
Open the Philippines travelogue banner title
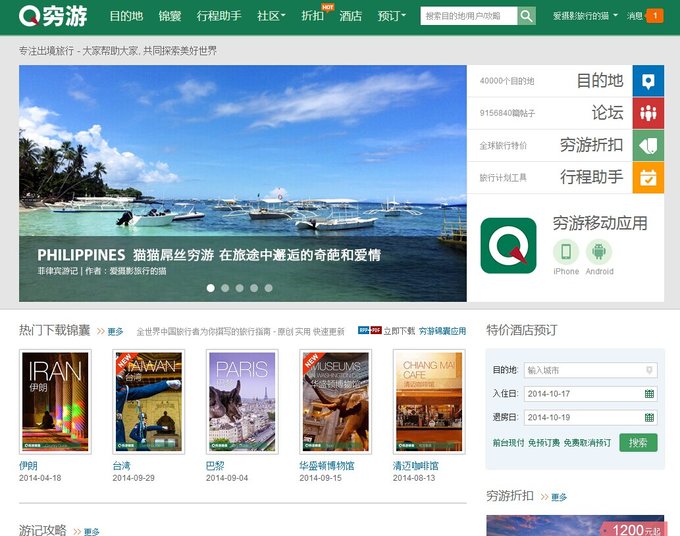(x=209, y=255)
